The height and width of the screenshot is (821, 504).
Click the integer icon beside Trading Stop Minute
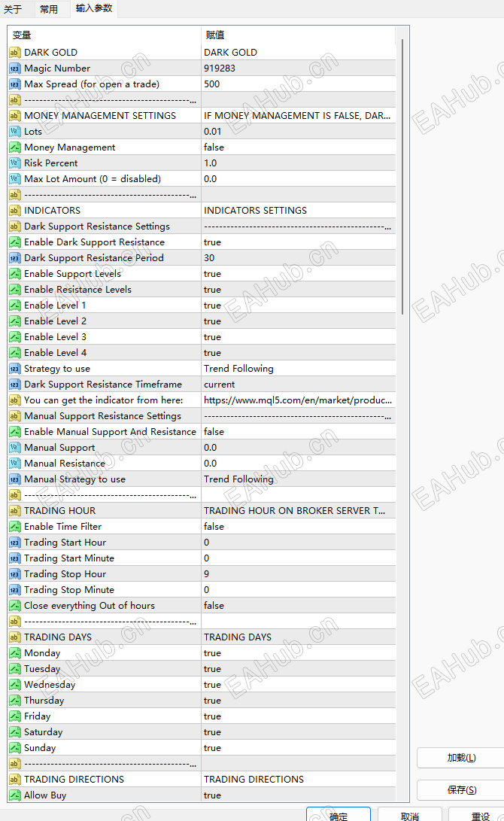point(14,589)
